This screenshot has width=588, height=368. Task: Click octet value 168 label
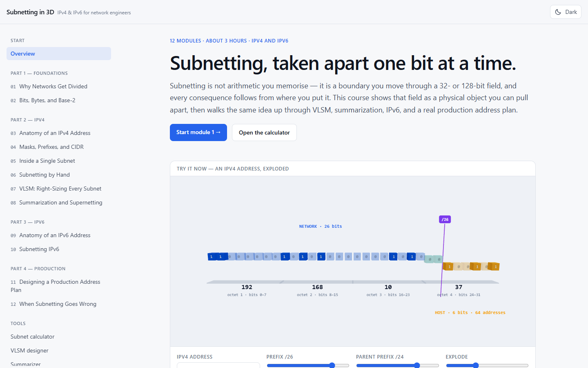coord(317,287)
